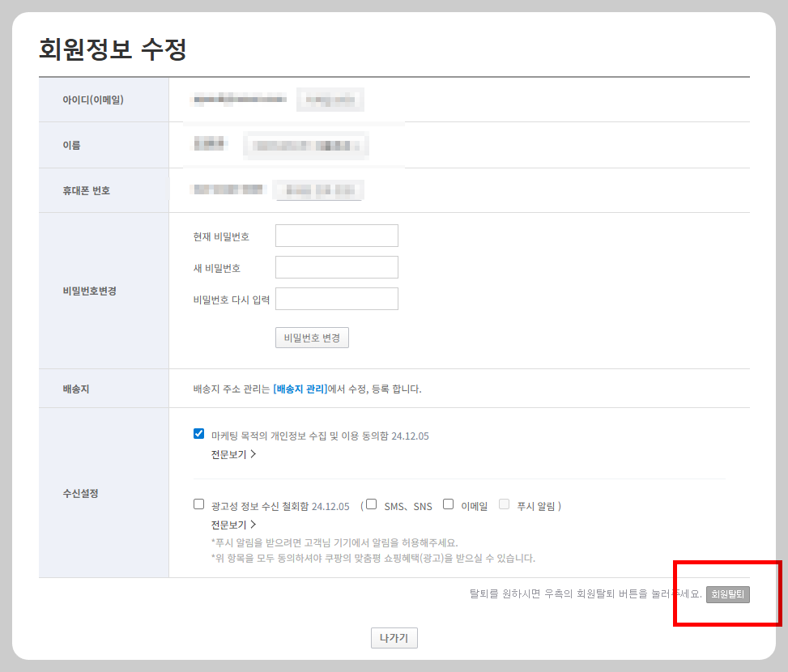Click the 회원탈퇴 button
This screenshot has width=788, height=672.
point(727,593)
